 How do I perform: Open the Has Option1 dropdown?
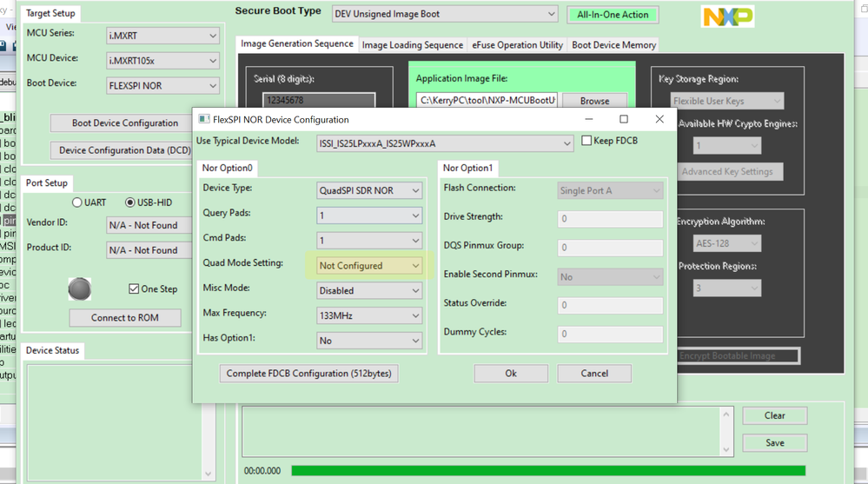[x=369, y=341]
